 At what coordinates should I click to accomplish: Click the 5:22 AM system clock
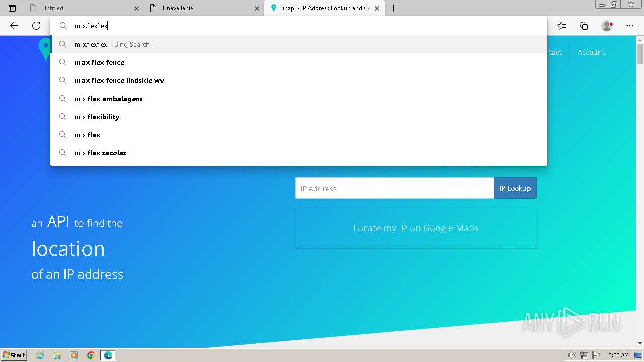click(x=618, y=355)
